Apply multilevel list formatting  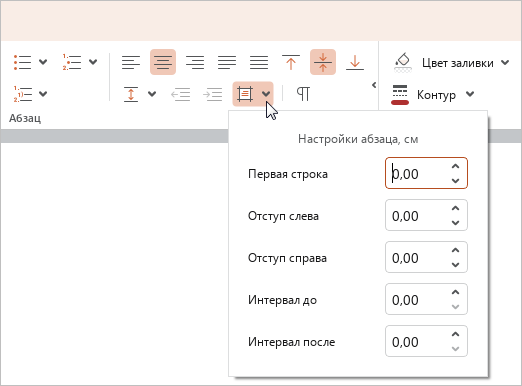(23, 94)
